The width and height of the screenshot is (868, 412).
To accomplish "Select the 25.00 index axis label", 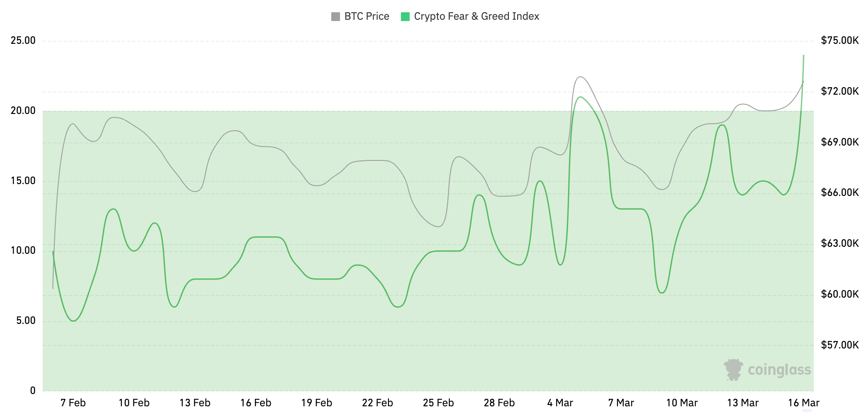I will tap(23, 41).
